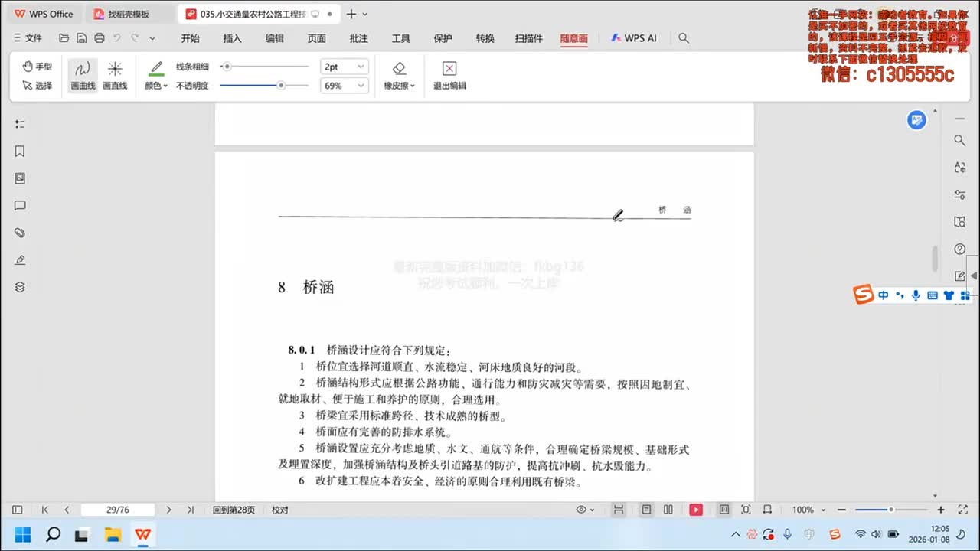Select the Hand (手型) tool
The width and height of the screenshot is (980, 551).
point(38,67)
